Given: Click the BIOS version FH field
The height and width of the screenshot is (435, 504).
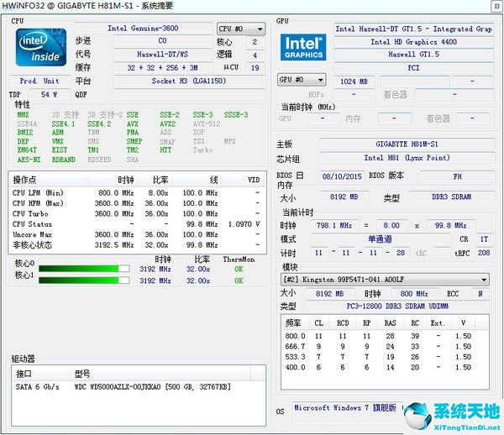Looking at the screenshot, I should (458, 176).
